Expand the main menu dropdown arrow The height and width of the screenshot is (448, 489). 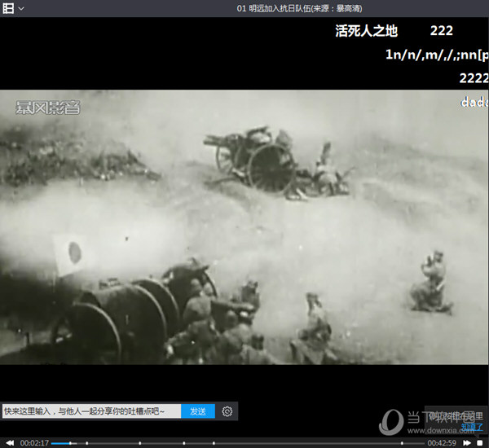(21, 8)
